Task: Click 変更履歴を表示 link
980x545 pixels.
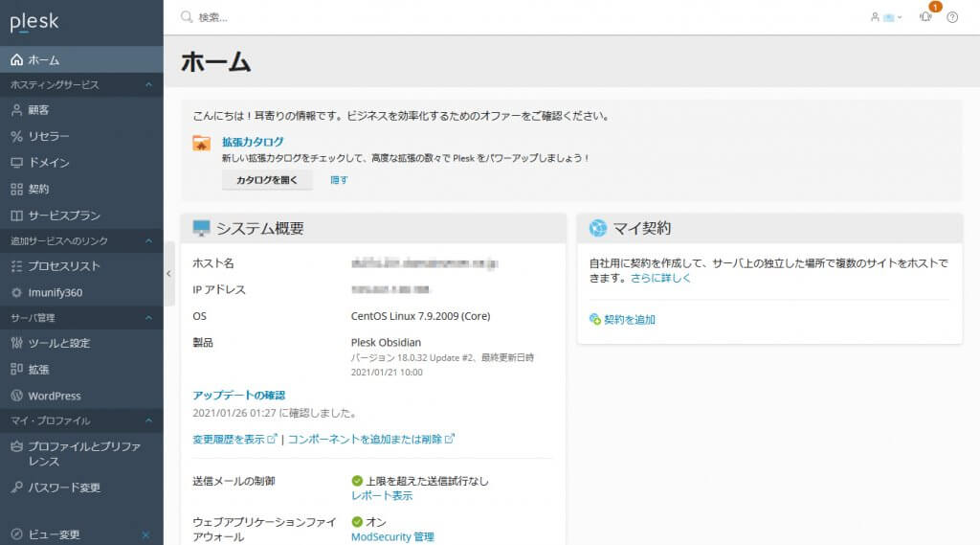Action: click(x=229, y=440)
